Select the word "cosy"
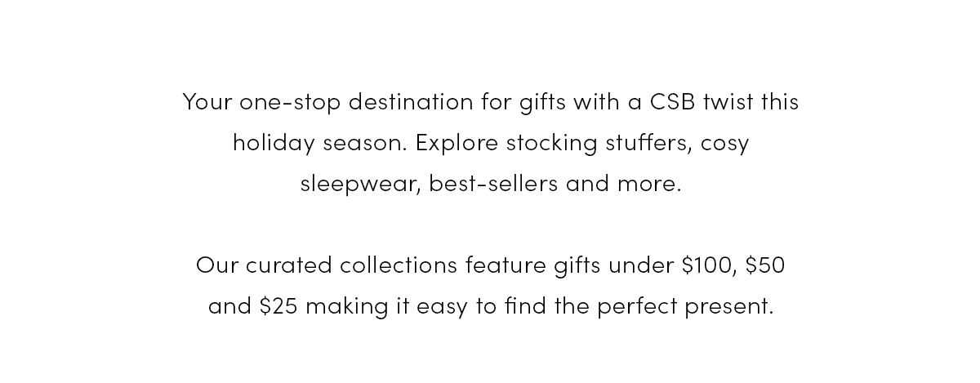The height and width of the screenshot is (383, 980). 725,145
